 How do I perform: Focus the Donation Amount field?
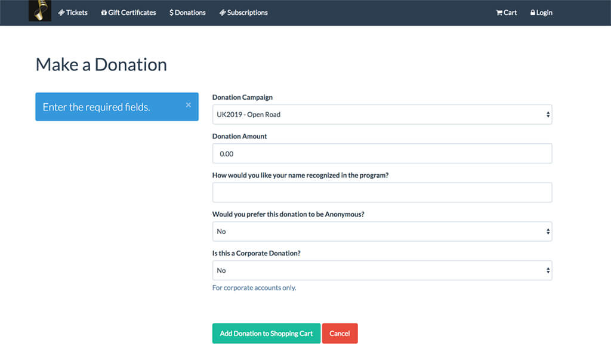[382, 153]
